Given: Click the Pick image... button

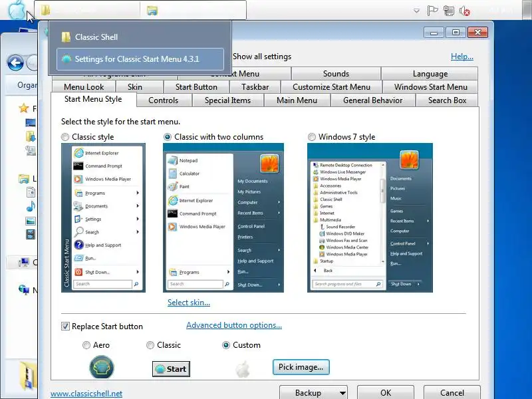Looking at the screenshot, I should point(301,367).
